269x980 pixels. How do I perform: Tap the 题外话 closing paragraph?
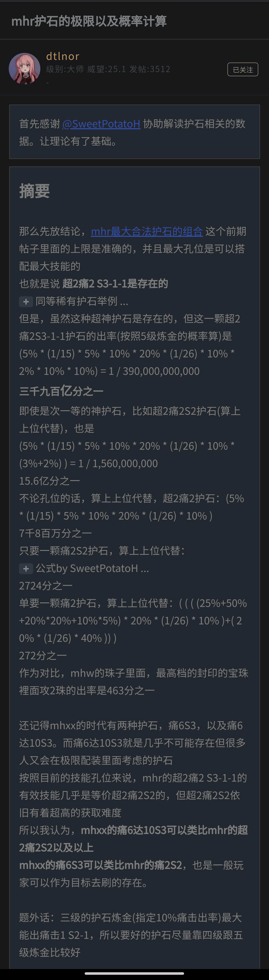pos(131,935)
